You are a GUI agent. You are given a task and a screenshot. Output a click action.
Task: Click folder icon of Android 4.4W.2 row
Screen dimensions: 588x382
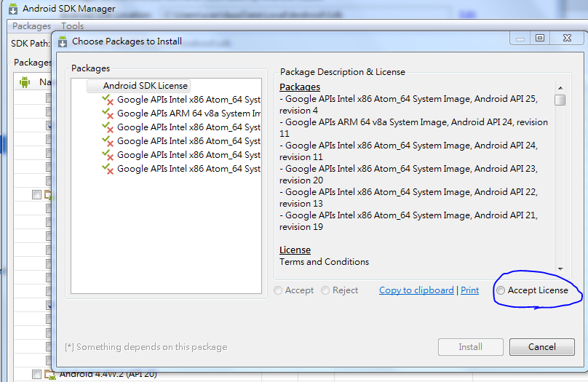point(49,374)
